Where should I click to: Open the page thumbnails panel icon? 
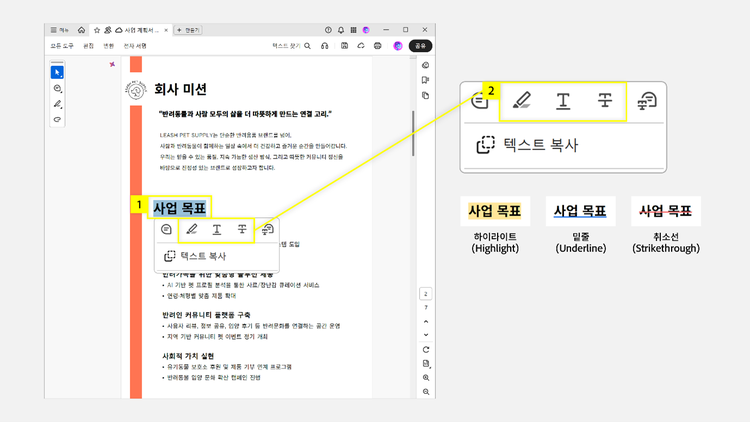coord(426,96)
